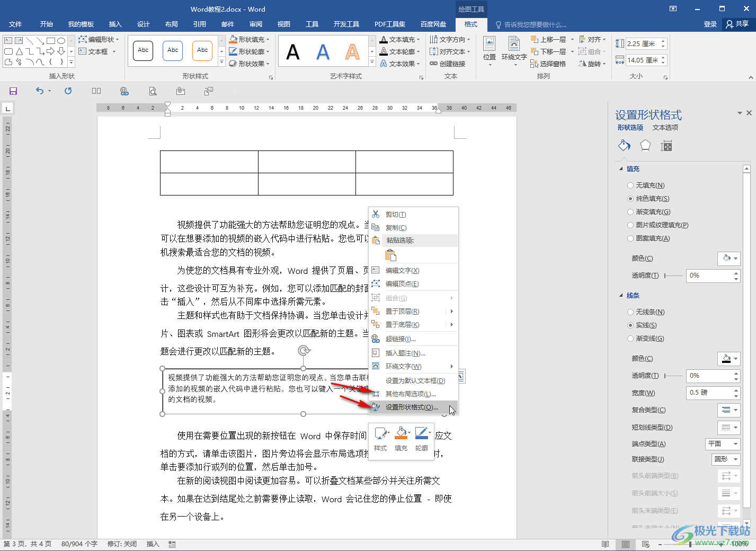
Task: Choose More Layout Options (其他布局选项) menu item
Action: tap(414, 394)
